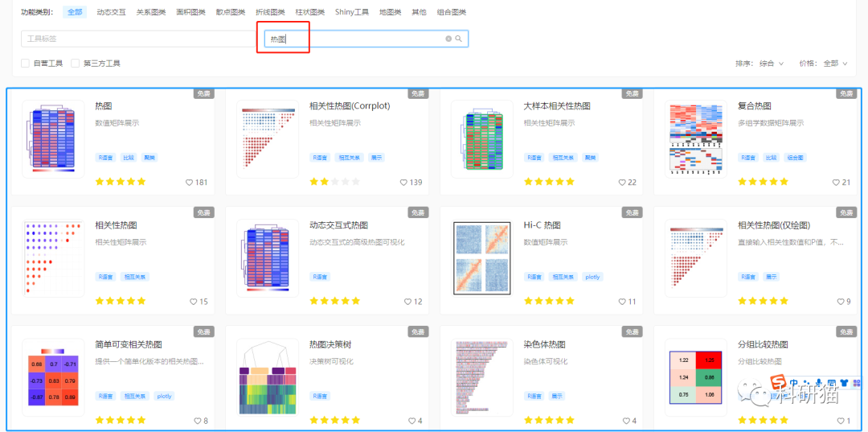Click R语言 tag on 动态交互式热图 card
Image resolution: width=868 pixels, height=432 pixels.
(x=320, y=277)
